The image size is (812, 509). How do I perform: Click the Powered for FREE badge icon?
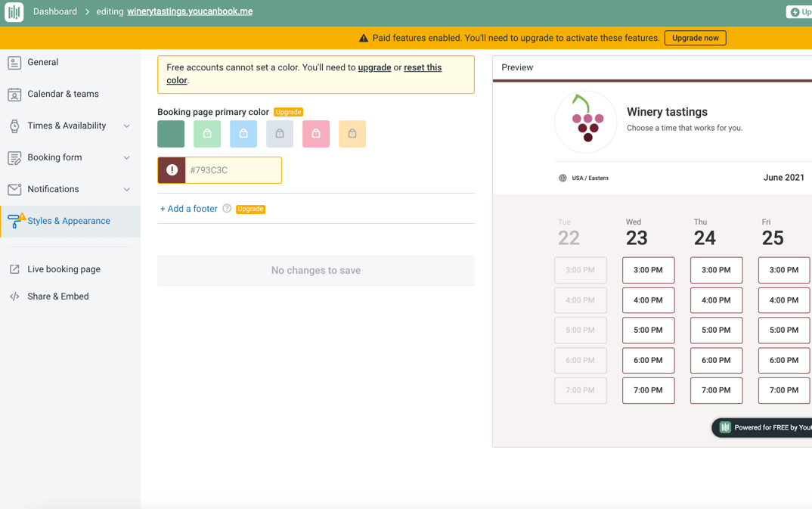(x=725, y=427)
